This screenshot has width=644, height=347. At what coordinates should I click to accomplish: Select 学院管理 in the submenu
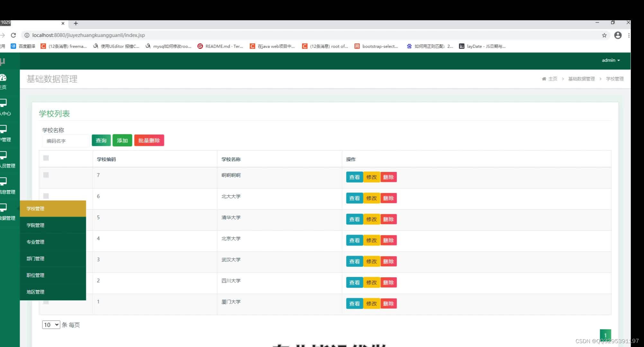click(x=53, y=225)
